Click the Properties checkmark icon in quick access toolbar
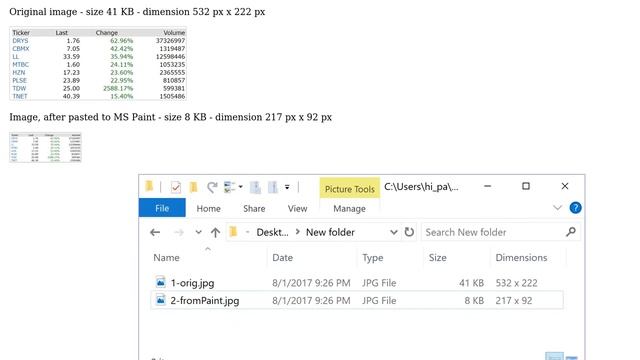This screenshot has height=360, width=640. 176,187
